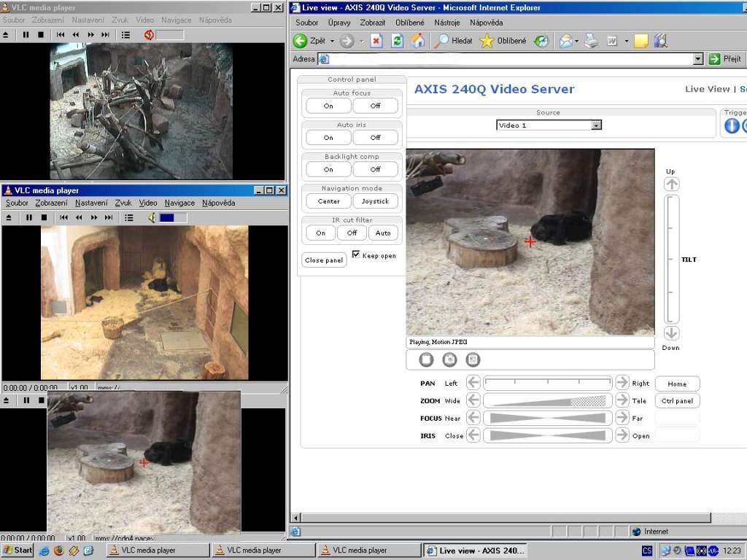Turn Backlight comp Off
747x560 pixels.
click(375, 169)
